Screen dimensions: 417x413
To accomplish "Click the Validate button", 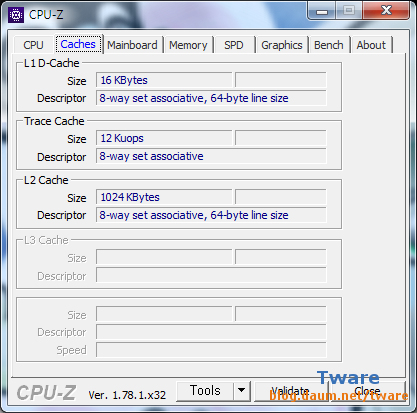I will coord(291,391).
